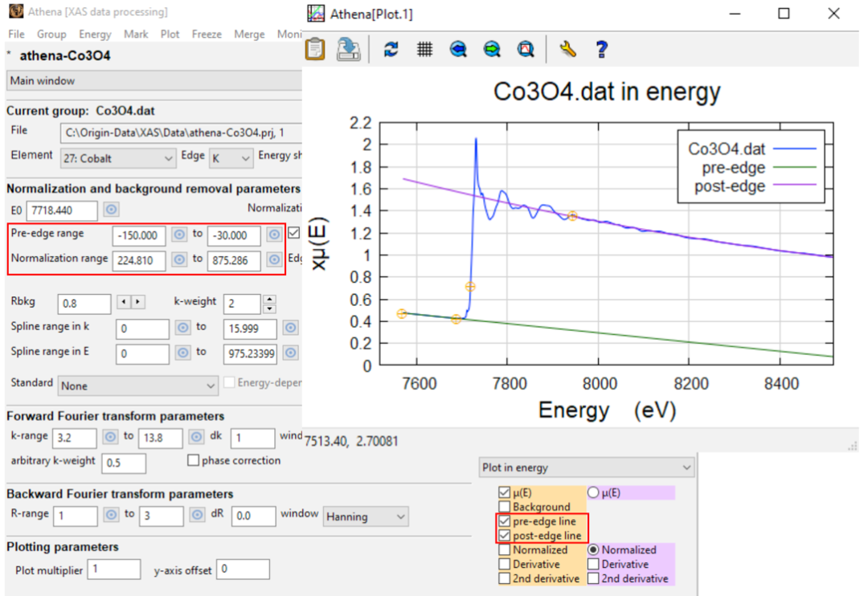Click the Rbkg right arrow button
Screen dimensions: 868x596
(138, 302)
